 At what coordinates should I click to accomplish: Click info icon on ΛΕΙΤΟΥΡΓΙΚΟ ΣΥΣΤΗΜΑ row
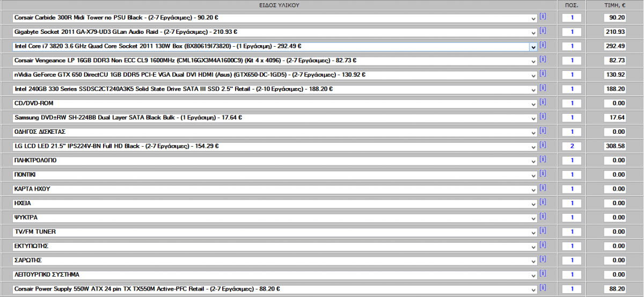pyautogui.click(x=543, y=273)
